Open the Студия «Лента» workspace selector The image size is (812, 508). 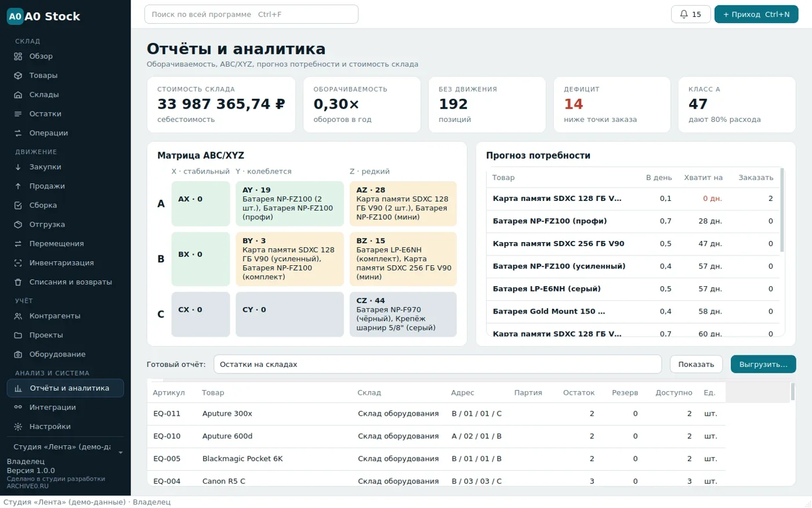[x=66, y=447]
